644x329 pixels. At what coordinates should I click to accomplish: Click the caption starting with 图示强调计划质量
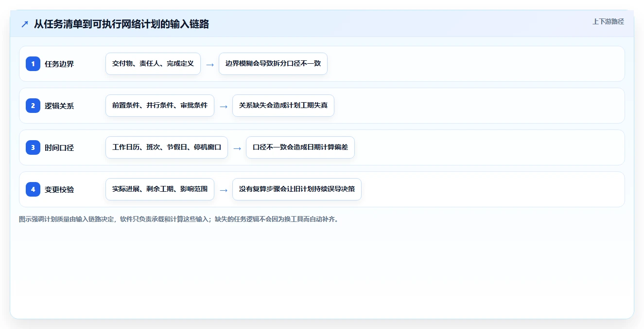pos(178,219)
